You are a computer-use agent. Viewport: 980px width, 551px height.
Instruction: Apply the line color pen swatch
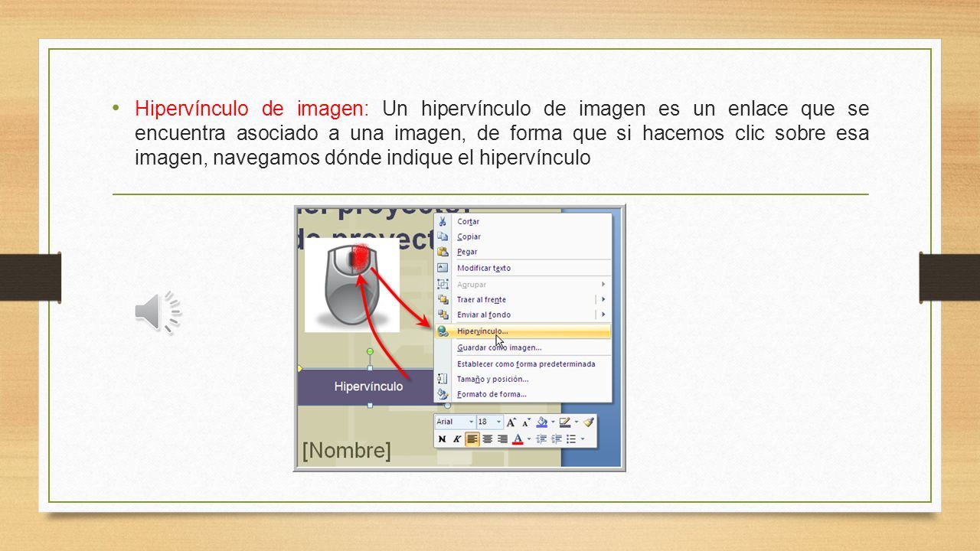pos(565,422)
